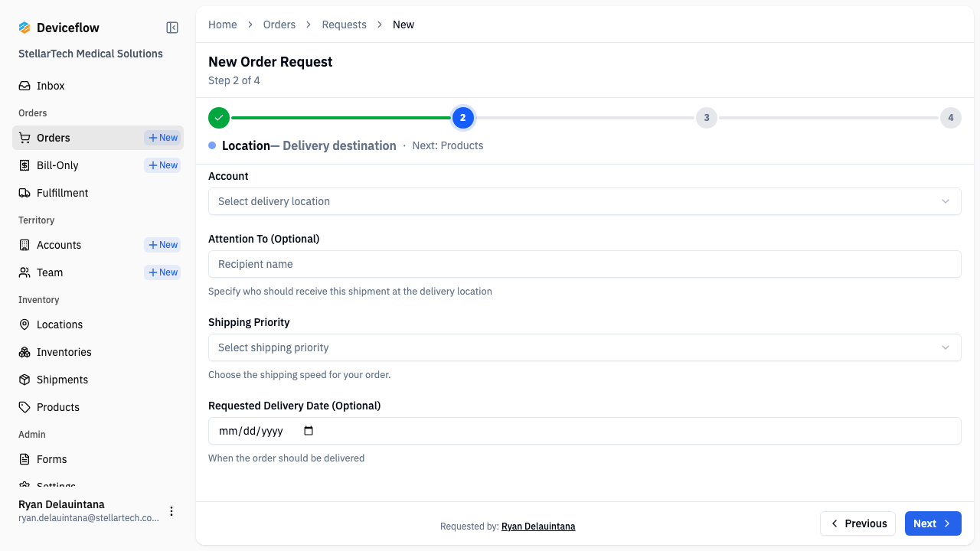Click the step 2 circle indicator
The image size is (980, 551).
point(463,118)
